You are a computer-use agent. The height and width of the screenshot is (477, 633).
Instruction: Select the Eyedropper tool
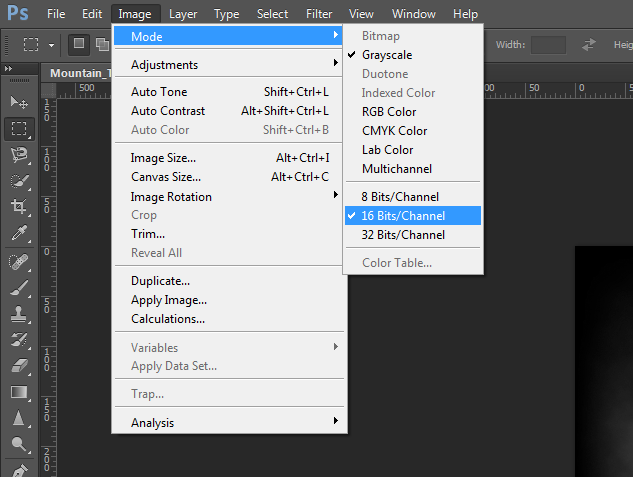pyautogui.click(x=19, y=233)
